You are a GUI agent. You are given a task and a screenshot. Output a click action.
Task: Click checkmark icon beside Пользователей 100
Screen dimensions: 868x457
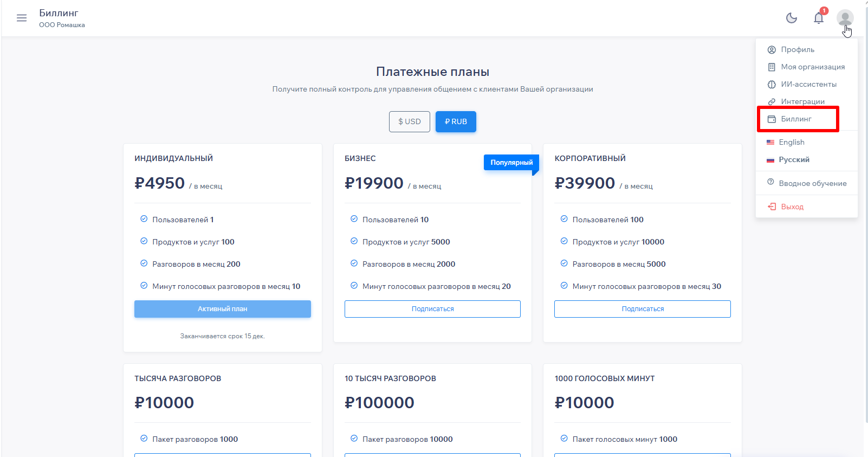[564, 219]
